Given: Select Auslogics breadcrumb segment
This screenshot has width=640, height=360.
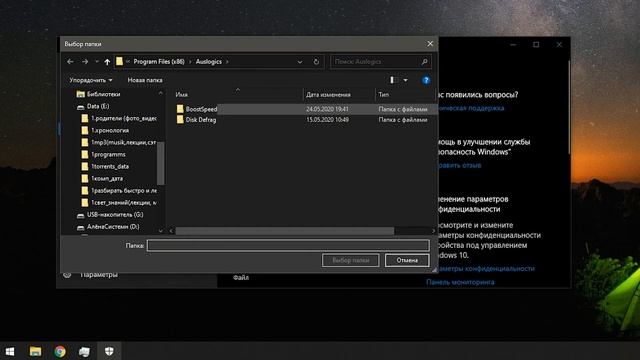Looking at the screenshot, I should click(x=209, y=62).
